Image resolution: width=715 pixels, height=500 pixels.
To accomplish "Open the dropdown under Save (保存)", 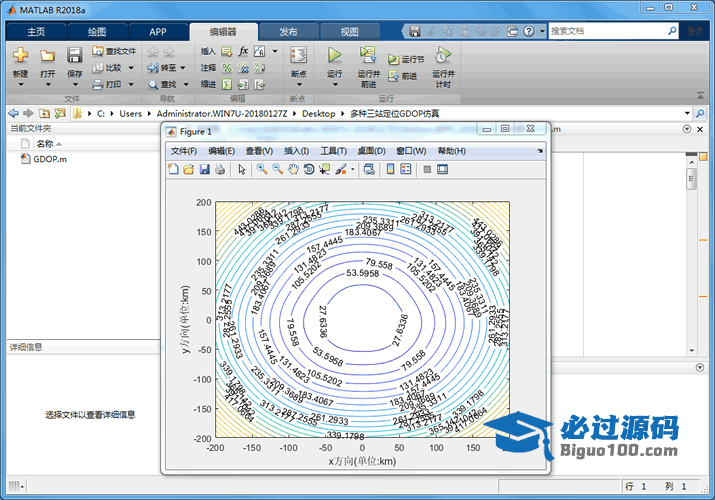I will [x=75, y=85].
